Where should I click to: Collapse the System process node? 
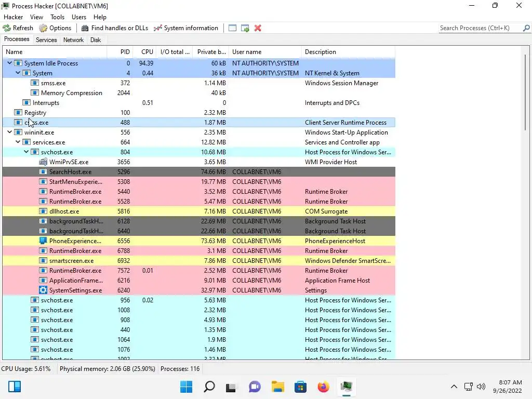point(18,73)
